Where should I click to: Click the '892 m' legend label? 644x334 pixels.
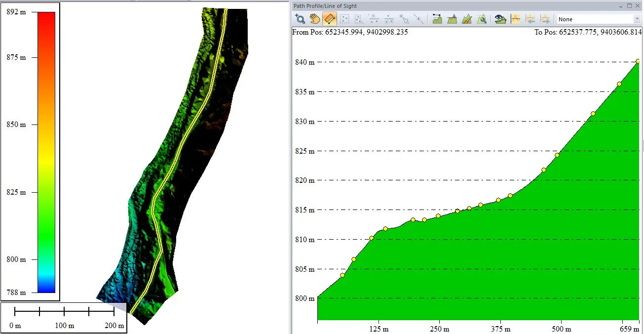[16, 12]
